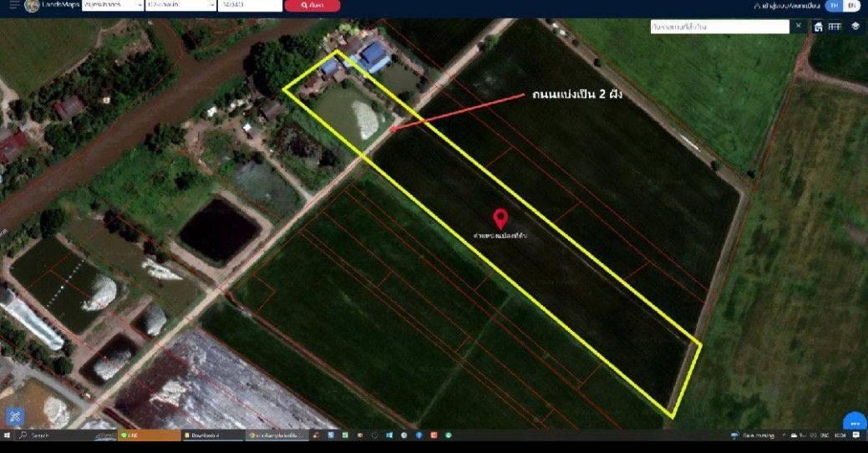This screenshot has height=453, width=868.
Task: Focus the place search box on map
Action: pos(719,27)
